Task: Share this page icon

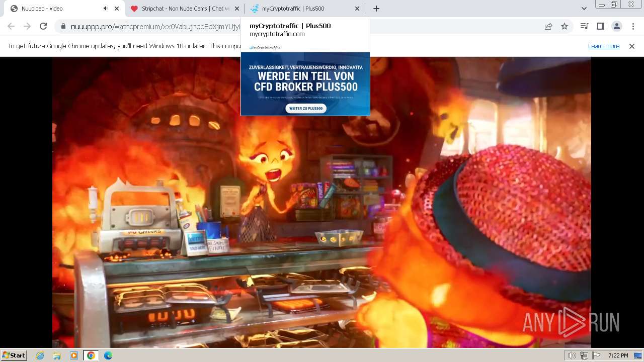Action: [548, 27]
